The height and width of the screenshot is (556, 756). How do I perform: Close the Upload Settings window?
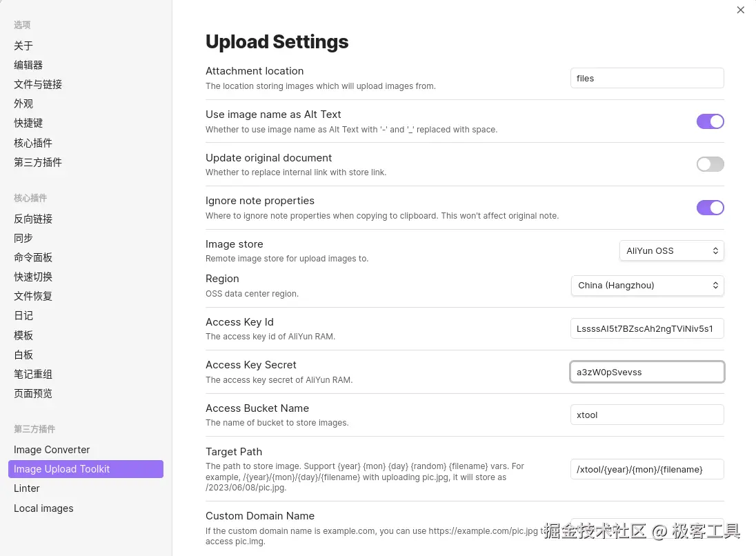[740, 10]
